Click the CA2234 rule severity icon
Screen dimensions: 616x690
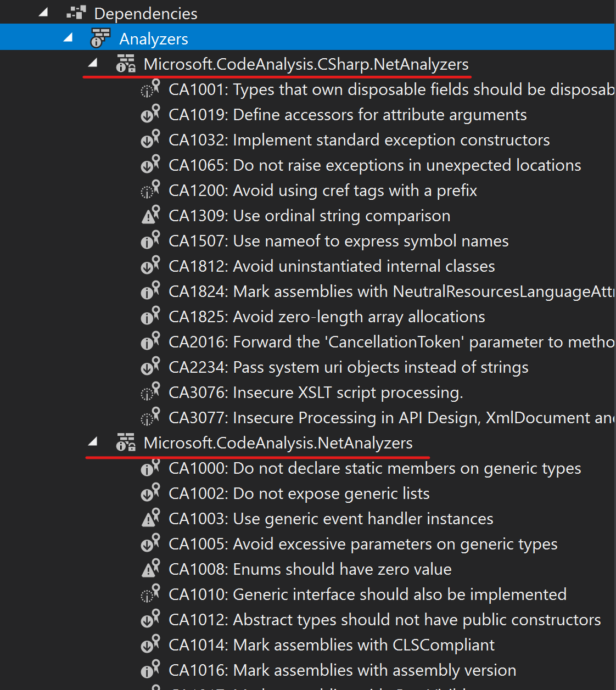click(x=150, y=367)
